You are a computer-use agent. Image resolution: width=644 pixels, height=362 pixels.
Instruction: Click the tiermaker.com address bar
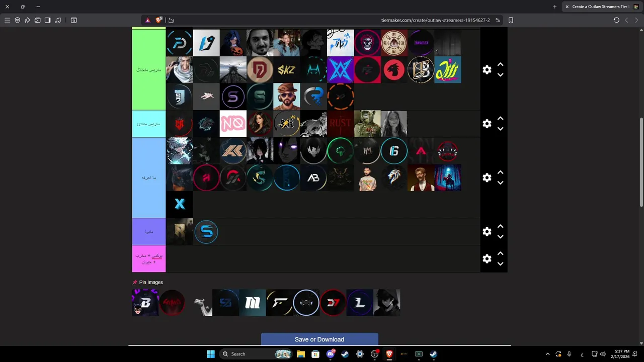pyautogui.click(x=435, y=20)
